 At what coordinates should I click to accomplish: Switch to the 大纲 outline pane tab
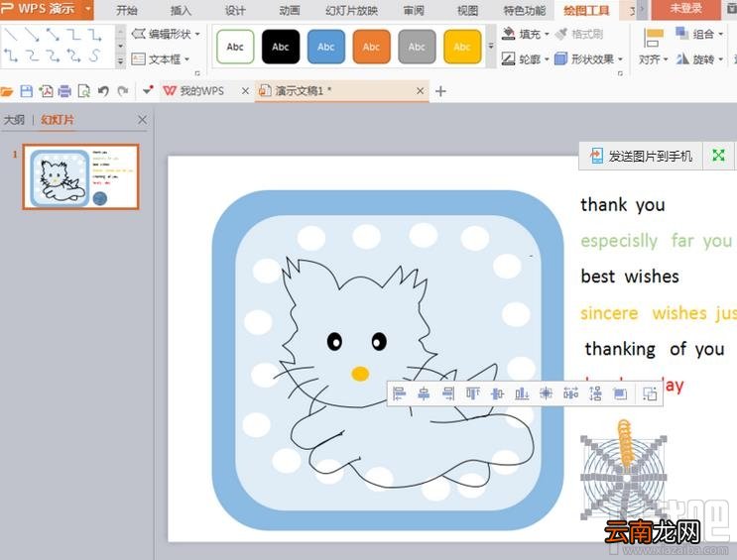click(x=14, y=120)
